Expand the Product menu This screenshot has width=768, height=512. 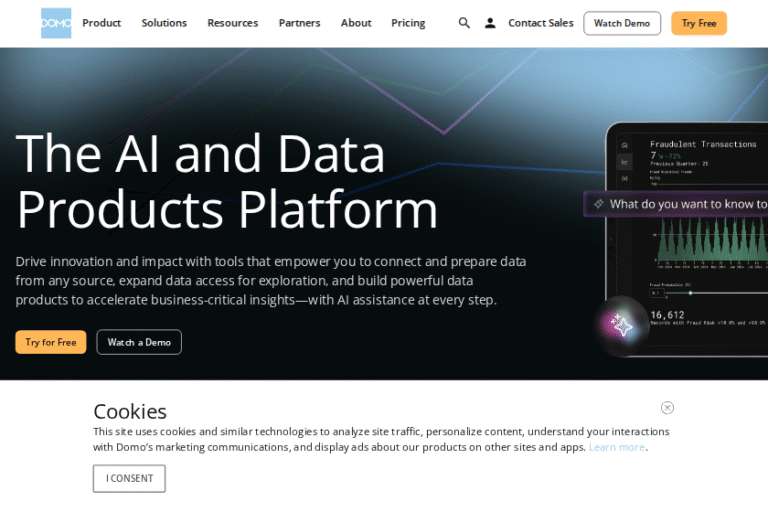(101, 23)
